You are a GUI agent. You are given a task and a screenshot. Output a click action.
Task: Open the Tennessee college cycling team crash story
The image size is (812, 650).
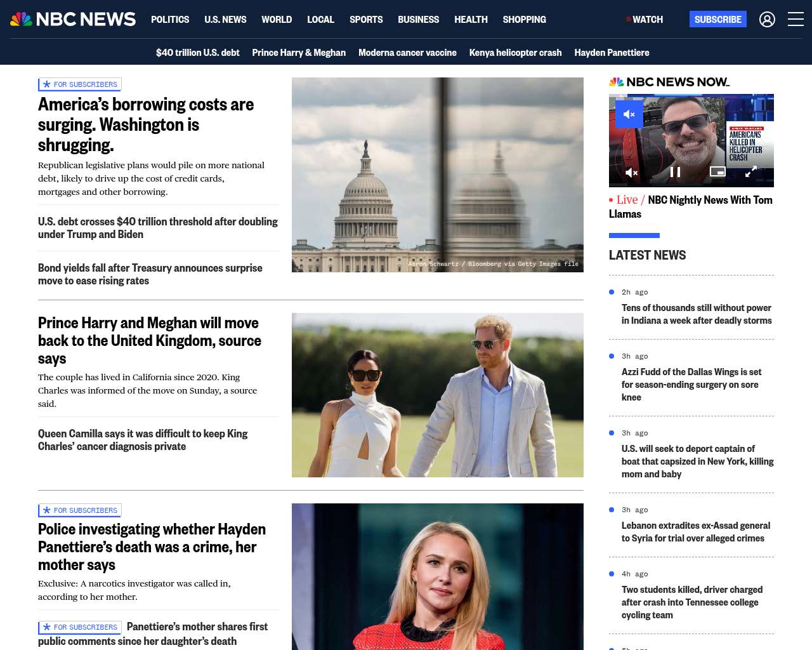(692, 602)
